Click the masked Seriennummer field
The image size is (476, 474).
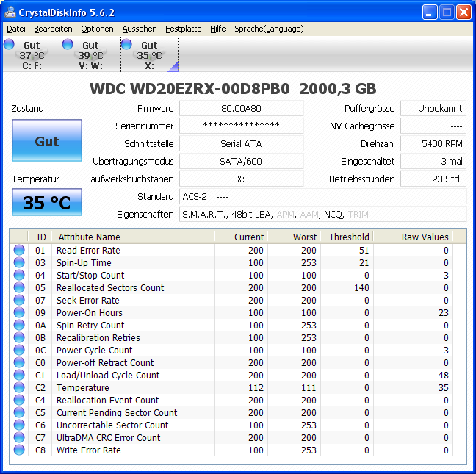click(242, 126)
